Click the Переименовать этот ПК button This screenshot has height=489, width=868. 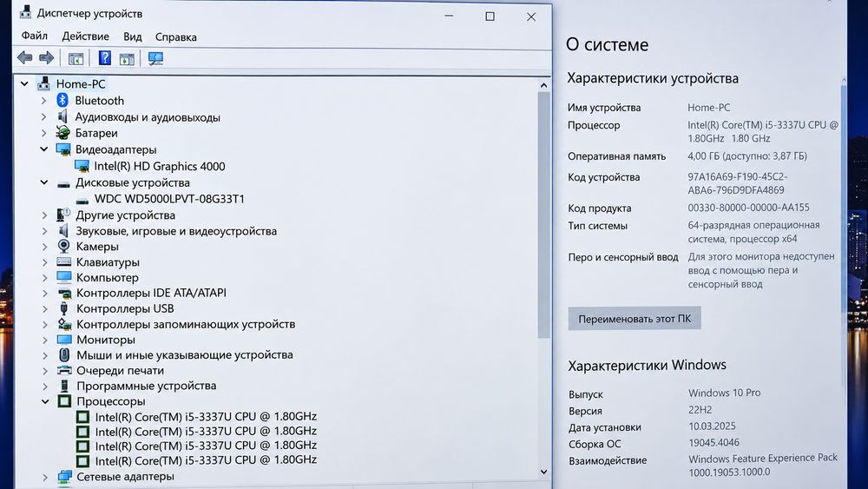click(x=635, y=319)
